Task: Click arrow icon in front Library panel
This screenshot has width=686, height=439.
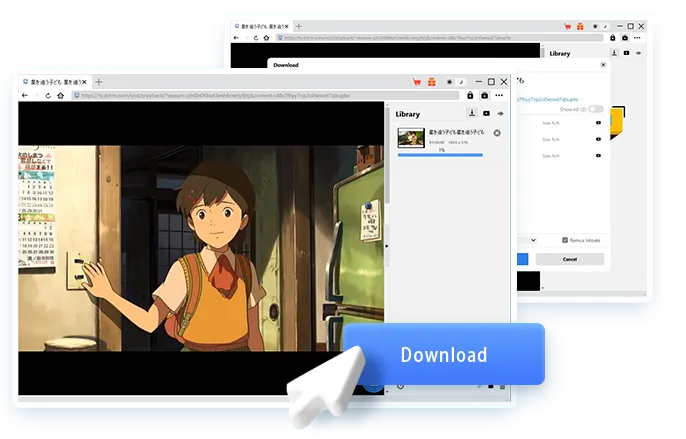Action: pyautogui.click(x=500, y=113)
